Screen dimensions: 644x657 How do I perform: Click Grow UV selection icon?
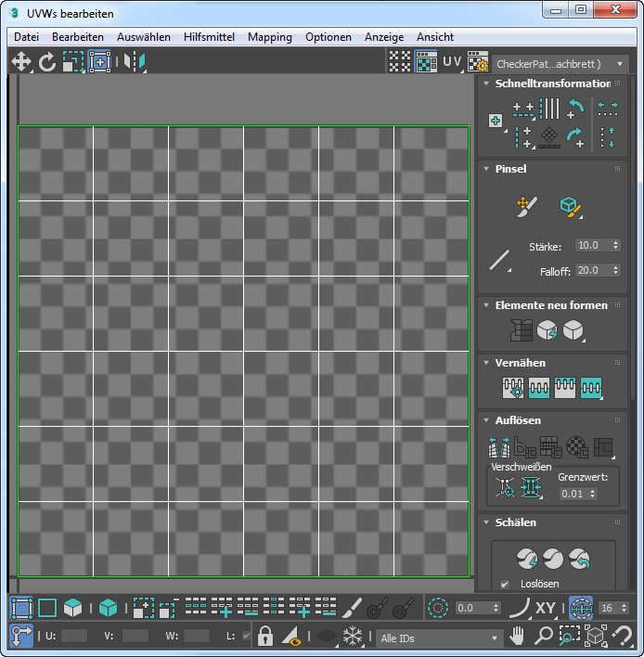[144, 608]
